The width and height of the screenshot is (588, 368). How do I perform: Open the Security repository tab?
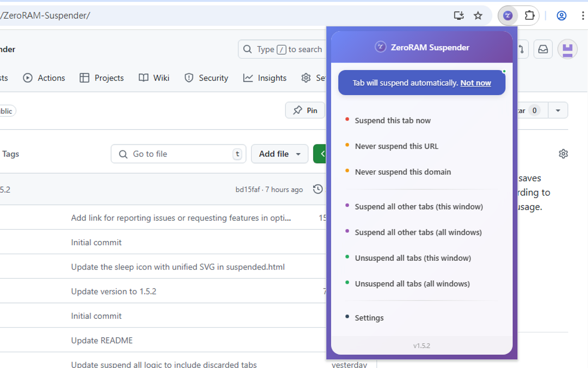tap(206, 78)
